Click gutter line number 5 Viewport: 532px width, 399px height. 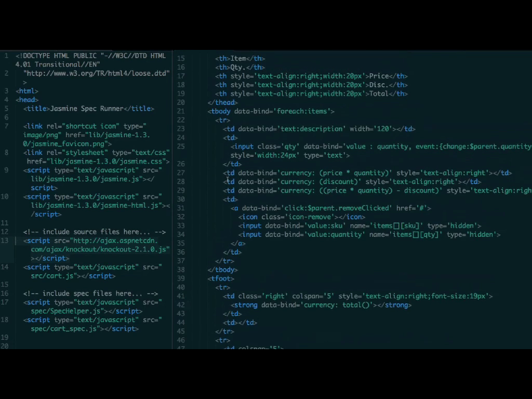tap(6, 109)
